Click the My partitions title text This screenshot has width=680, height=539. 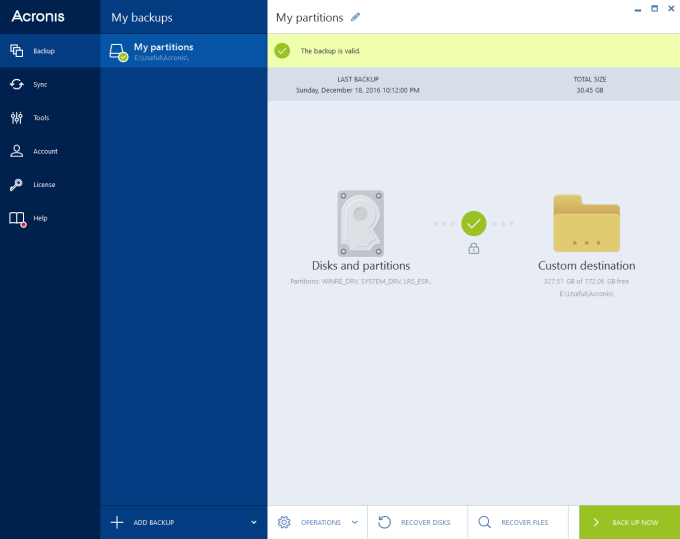coord(309,17)
